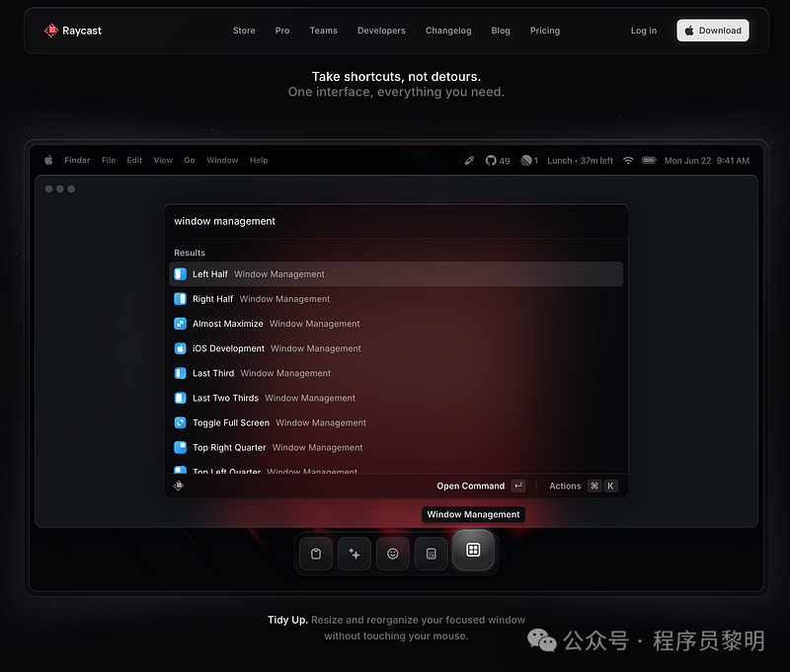Click the Last Two Thirds icon

(x=181, y=398)
